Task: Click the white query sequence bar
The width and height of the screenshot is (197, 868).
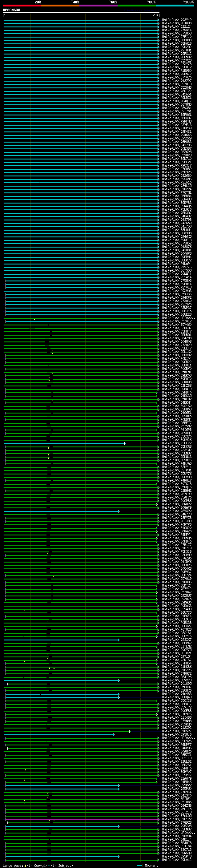Action: pyautogui.click(x=81, y=13)
